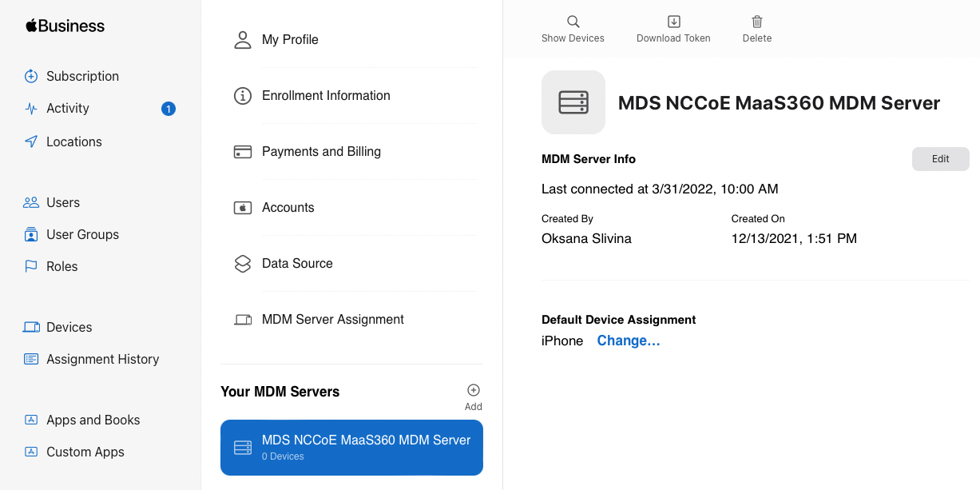The width and height of the screenshot is (980, 490).
Task: Click the creator name Oksana Slivina
Action: pyautogui.click(x=586, y=238)
